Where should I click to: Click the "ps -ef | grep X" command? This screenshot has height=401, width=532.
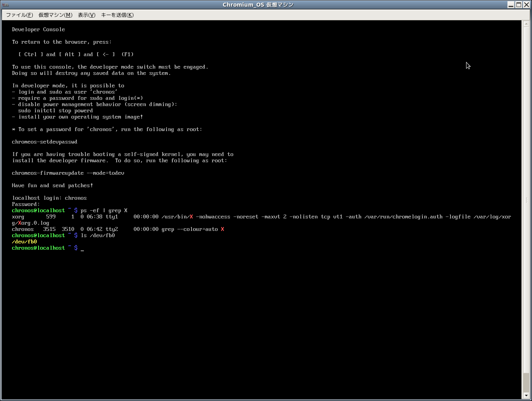pyautogui.click(x=104, y=211)
